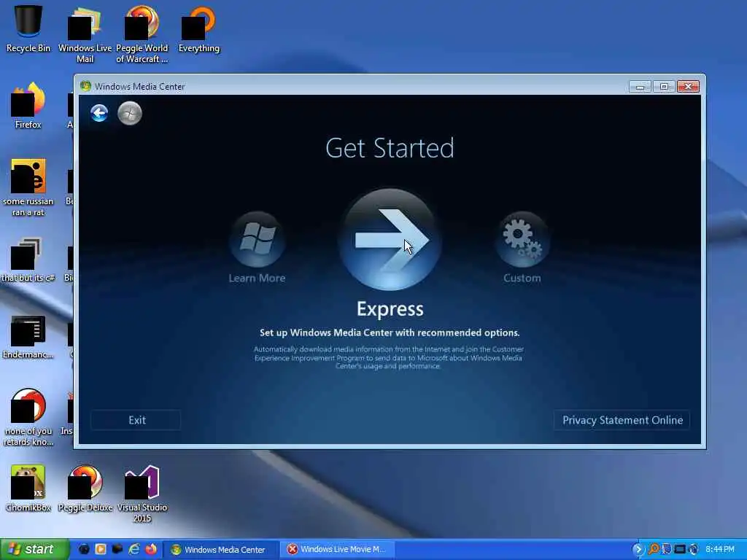This screenshot has width=747, height=560.
Task: Select the Peggle Deluxe desktop icon
Action: (85, 489)
